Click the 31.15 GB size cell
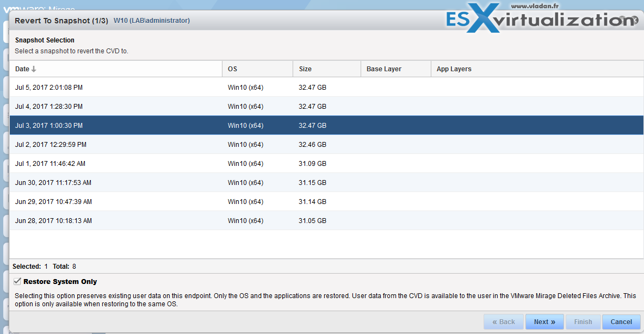This screenshot has height=334, width=644. pyautogui.click(x=313, y=182)
